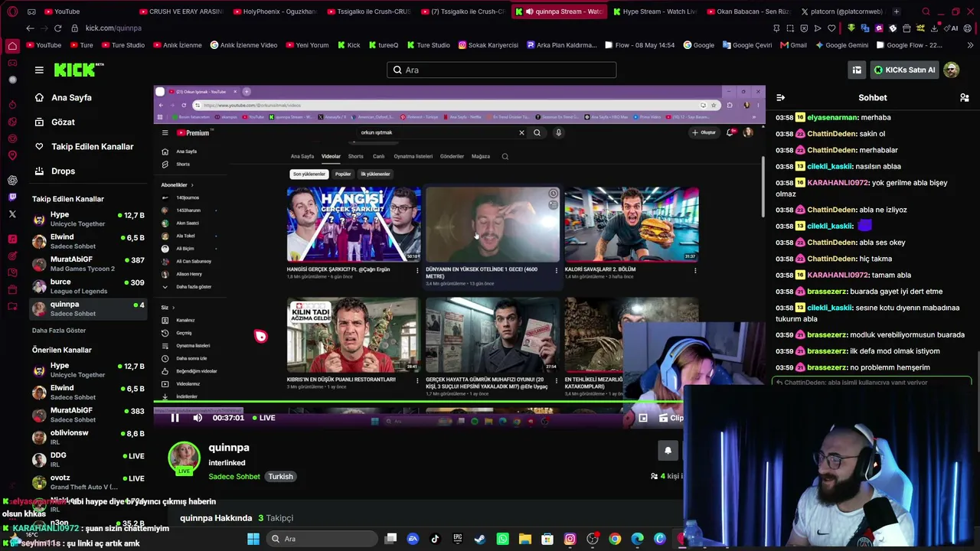Open the Kick user profile avatar menu
The height and width of the screenshot is (551, 980).
952,70
